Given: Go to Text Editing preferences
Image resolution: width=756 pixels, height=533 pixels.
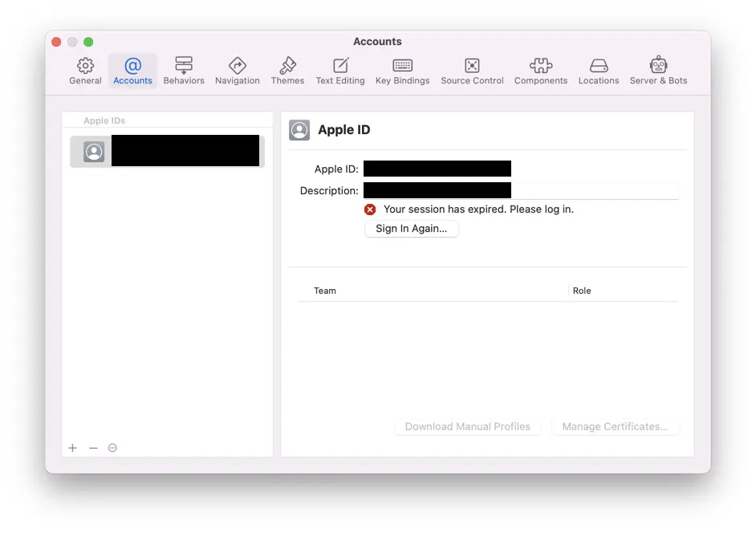Looking at the screenshot, I should [340, 71].
